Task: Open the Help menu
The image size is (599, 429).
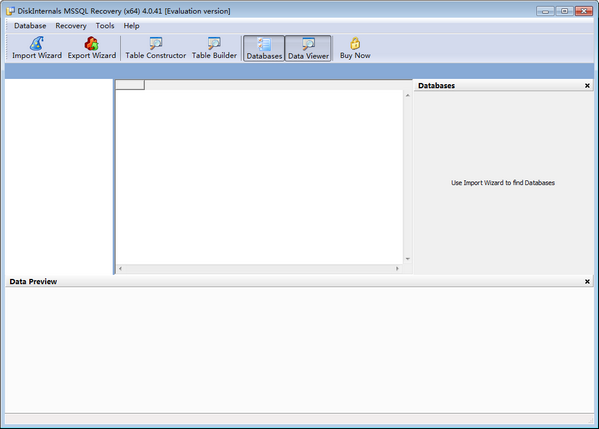Action: click(131, 26)
